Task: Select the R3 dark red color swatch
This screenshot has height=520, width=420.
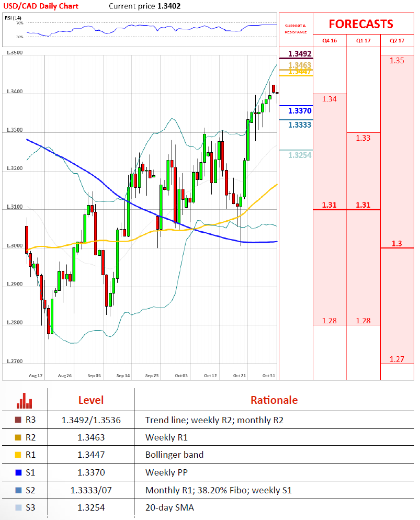Action: 18,420
